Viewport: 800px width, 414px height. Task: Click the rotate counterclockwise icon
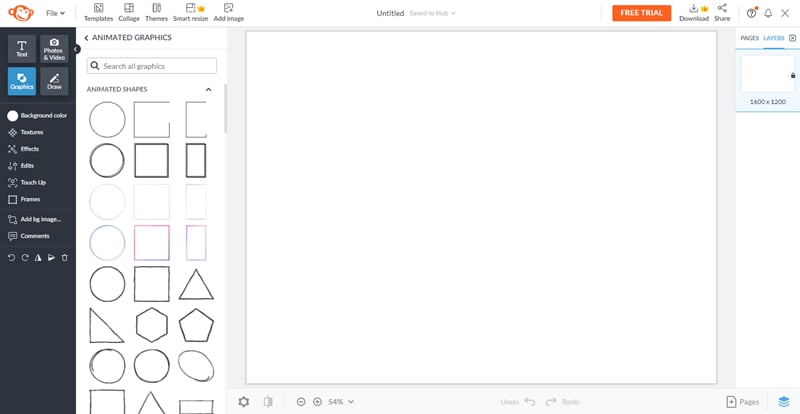pos(11,258)
